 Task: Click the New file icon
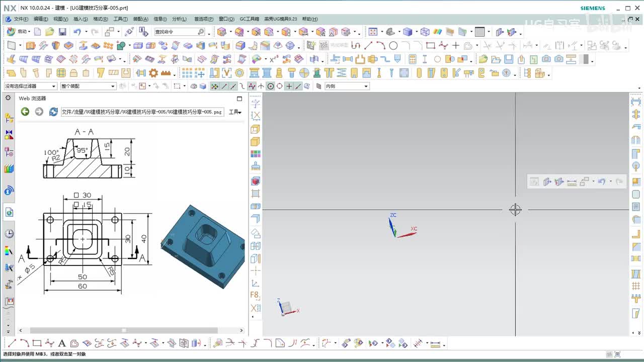[x=38, y=32]
